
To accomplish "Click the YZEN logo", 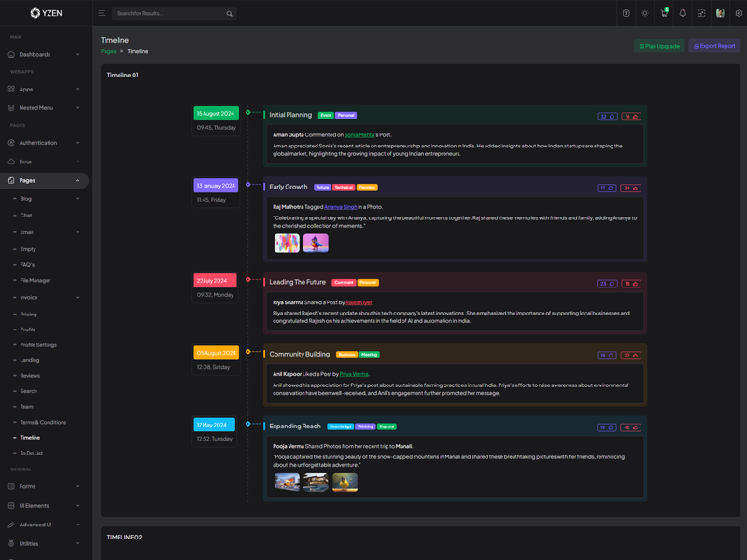I will [46, 13].
